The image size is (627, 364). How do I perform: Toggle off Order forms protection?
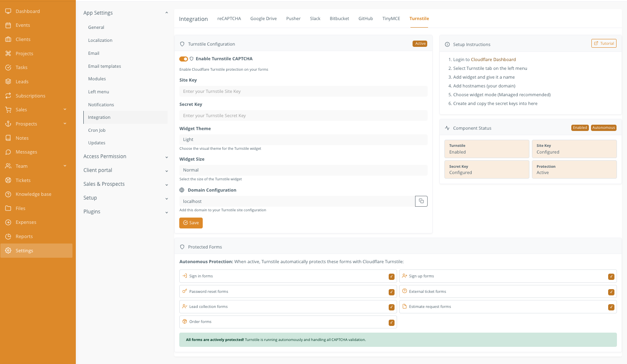[391, 322]
